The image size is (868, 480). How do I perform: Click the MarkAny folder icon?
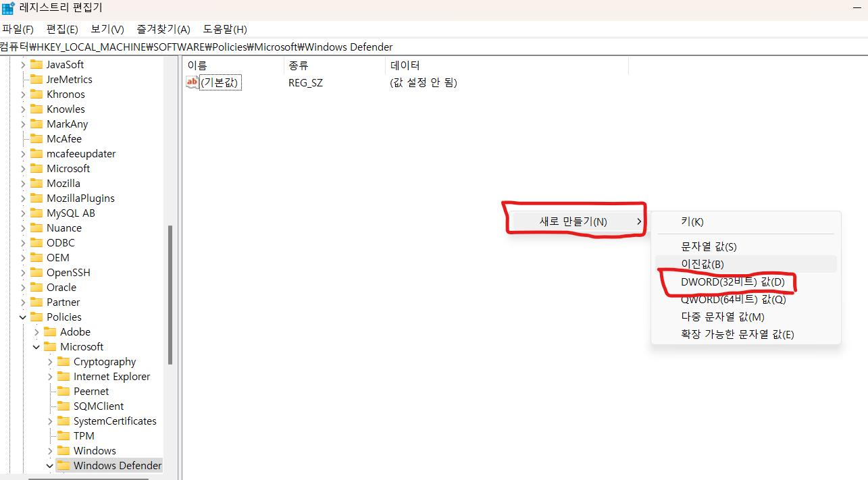pos(36,124)
